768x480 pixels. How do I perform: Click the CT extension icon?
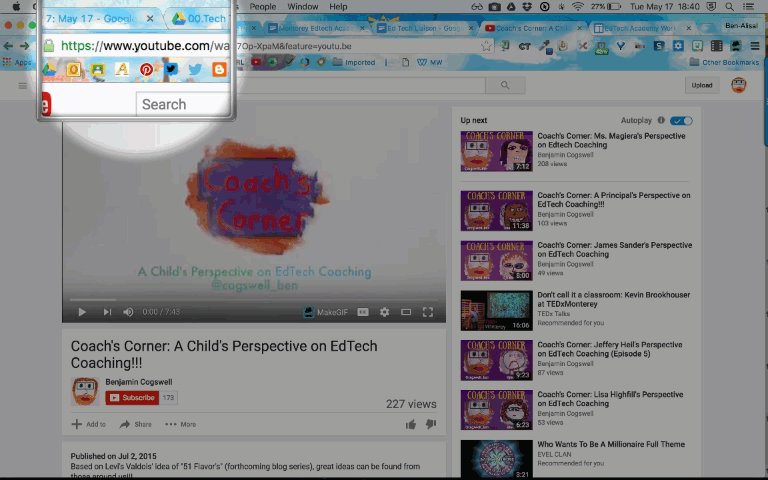(x=525, y=47)
